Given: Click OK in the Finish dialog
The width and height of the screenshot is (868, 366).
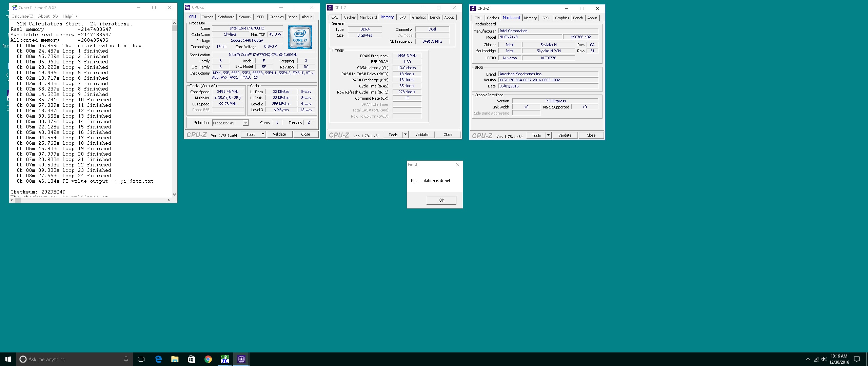Looking at the screenshot, I should click(441, 200).
